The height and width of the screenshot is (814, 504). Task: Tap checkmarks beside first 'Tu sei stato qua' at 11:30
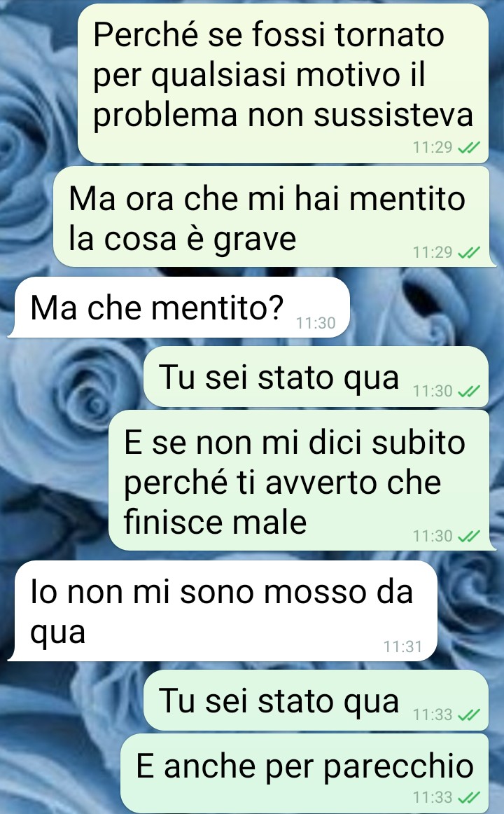[469, 392]
